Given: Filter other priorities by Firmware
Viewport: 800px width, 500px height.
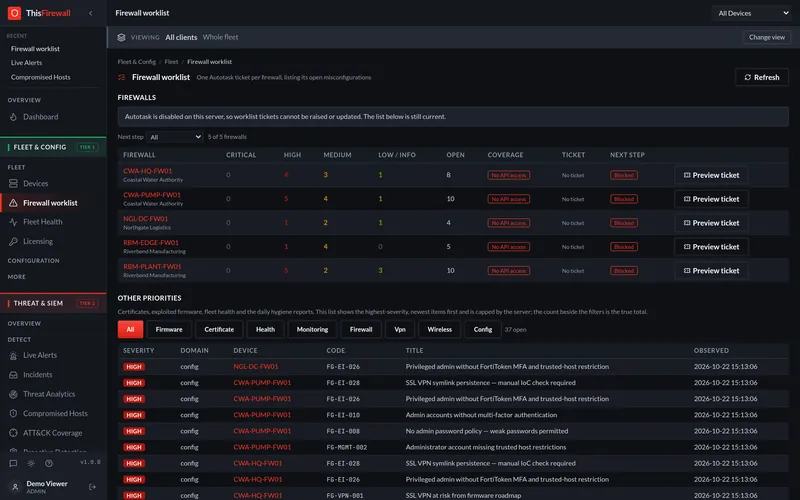Looking at the screenshot, I should [x=169, y=330].
